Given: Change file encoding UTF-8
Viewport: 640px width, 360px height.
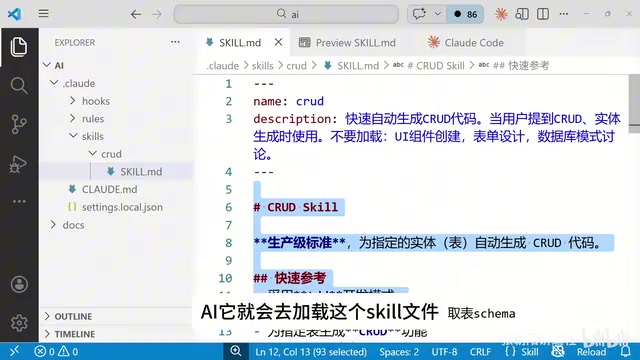Looking at the screenshot, I should click(444, 352).
